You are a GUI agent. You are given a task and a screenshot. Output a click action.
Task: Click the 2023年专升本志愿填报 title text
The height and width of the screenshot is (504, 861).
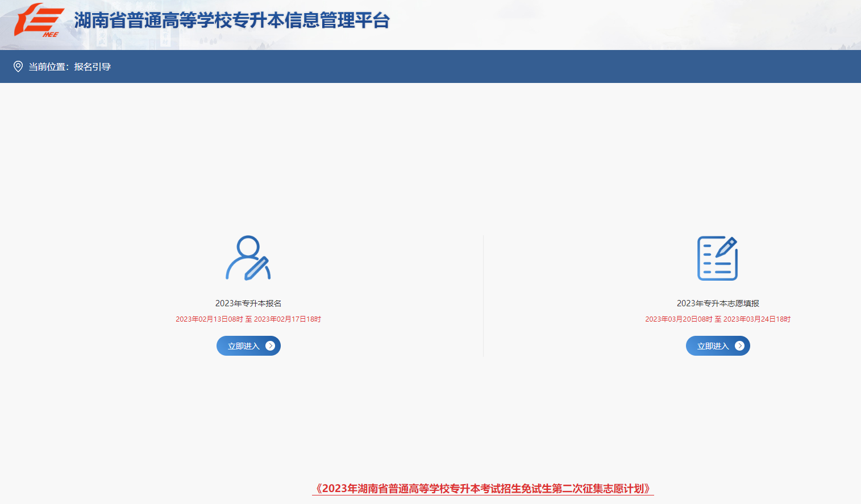coord(718,303)
